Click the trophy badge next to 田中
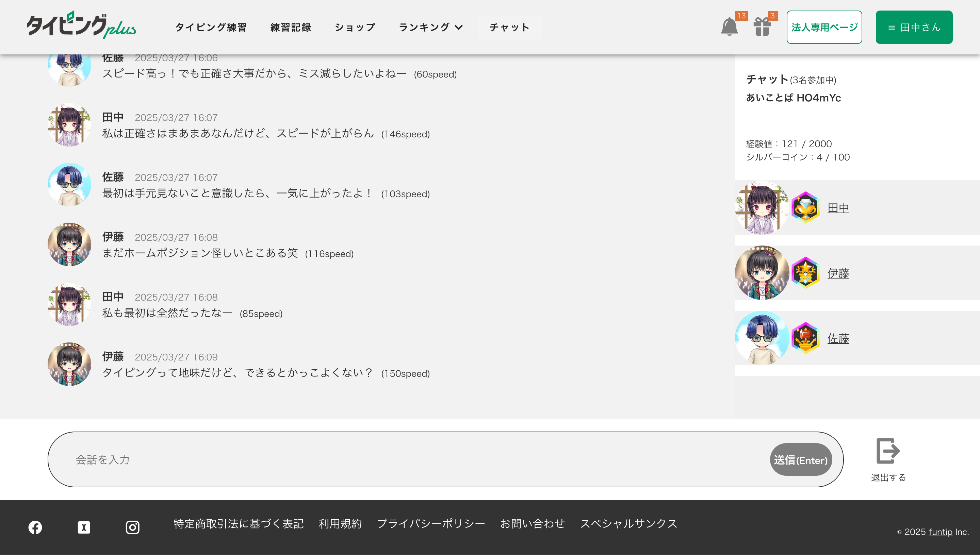The height and width of the screenshot is (555, 980). [805, 208]
